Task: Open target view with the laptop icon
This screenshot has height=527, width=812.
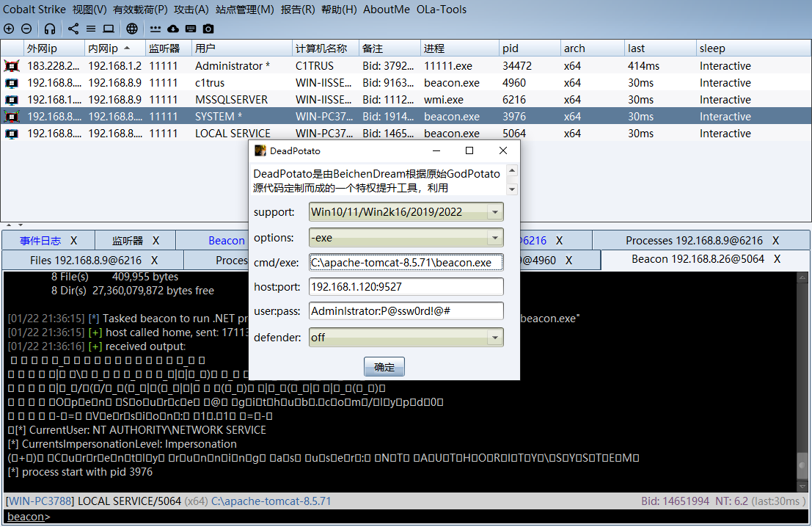Action: pyautogui.click(x=109, y=29)
